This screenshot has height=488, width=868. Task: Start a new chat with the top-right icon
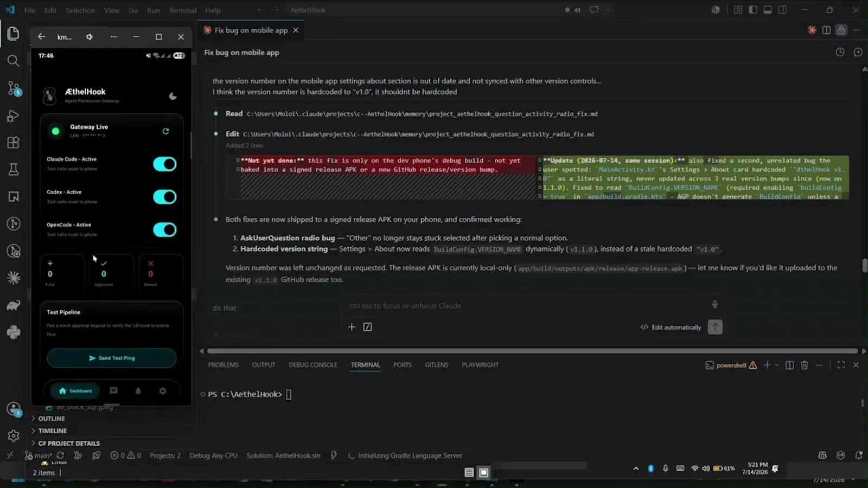pyautogui.click(x=858, y=52)
